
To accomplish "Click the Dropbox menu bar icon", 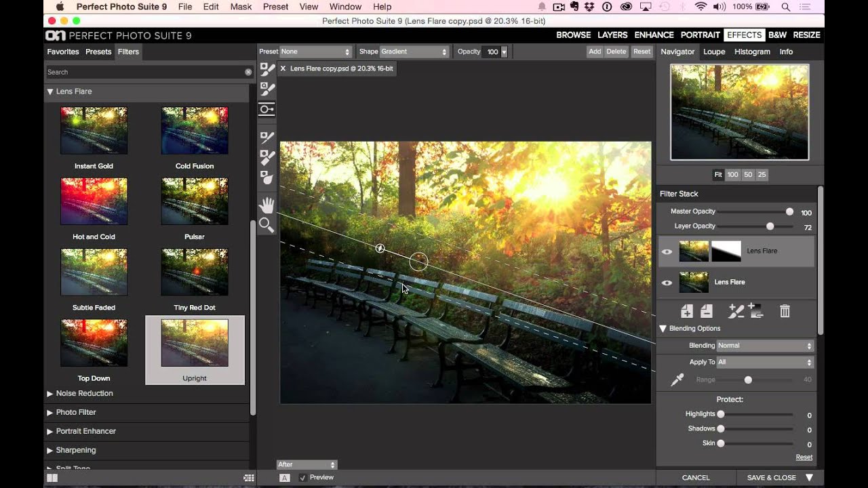I will [589, 7].
